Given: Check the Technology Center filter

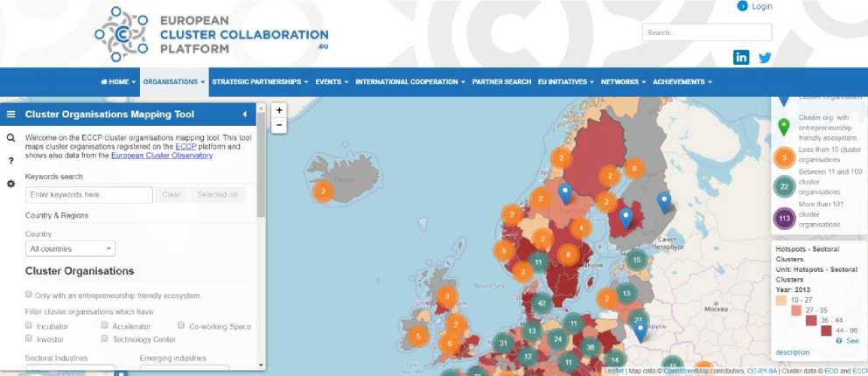Looking at the screenshot, I should [x=105, y=338].
